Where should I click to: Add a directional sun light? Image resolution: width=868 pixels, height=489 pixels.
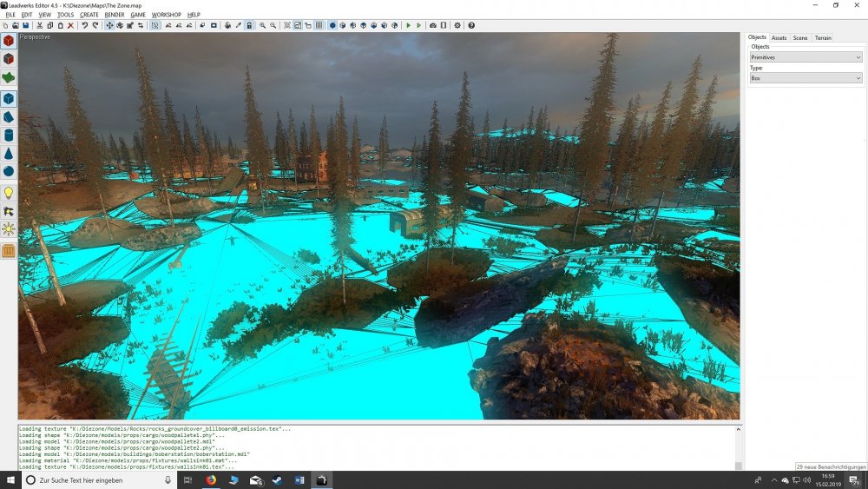[x=9, y=229]
